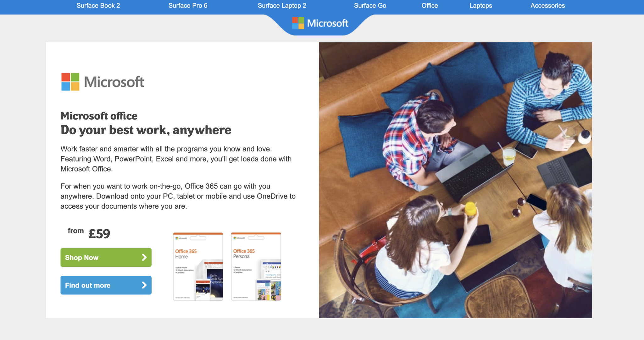Click the £59 price text
644x340 pixels.
(x=99, y=234)
